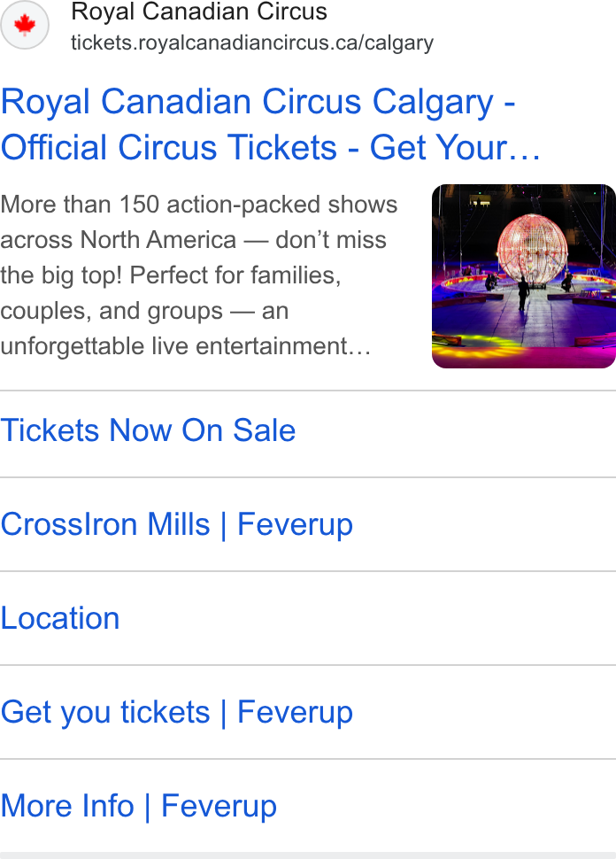Click the word 'Feverup' beside CrossIron Mills
The image size is (616, 859).
click(x=295, y=524)
